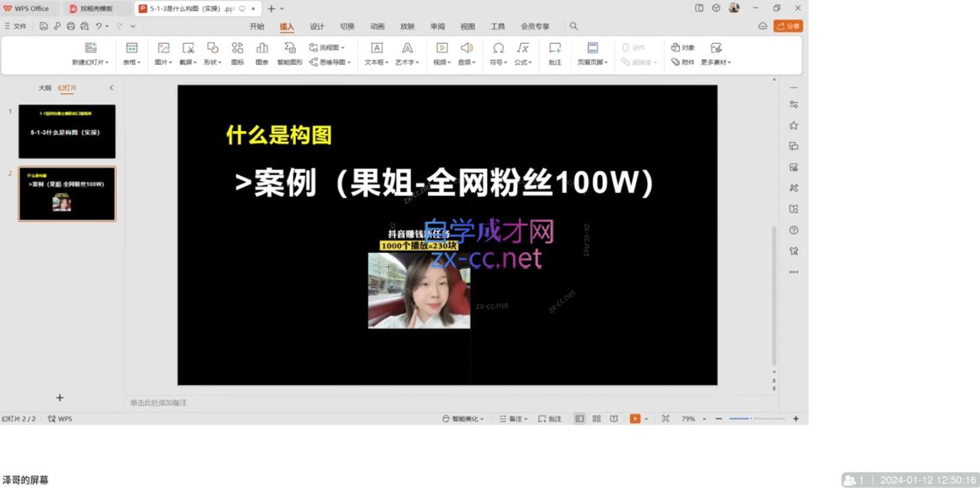Insert WordArt (艺术字)
This screenshot has height=488, width=980.
click(407, 54)
